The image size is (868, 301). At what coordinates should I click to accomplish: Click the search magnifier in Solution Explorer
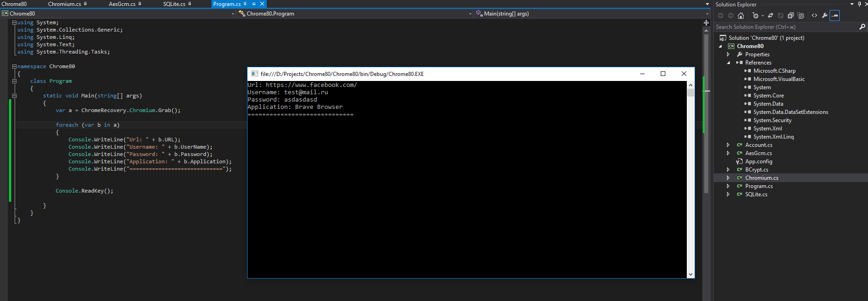(862, 27)
